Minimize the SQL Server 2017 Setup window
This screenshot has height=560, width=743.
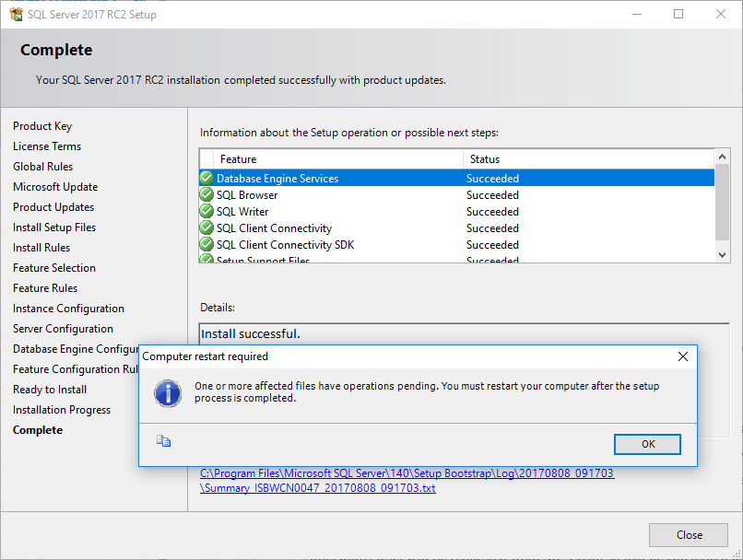[637, 14]
